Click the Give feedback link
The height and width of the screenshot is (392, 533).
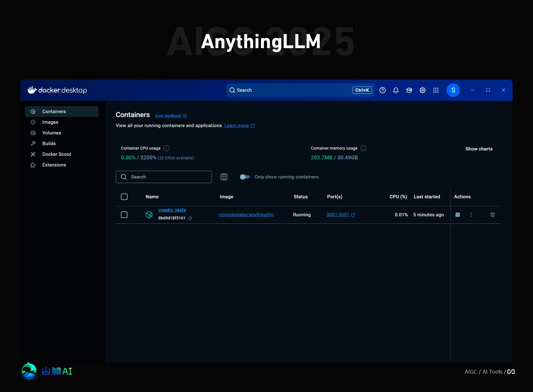tap(168, 116)
